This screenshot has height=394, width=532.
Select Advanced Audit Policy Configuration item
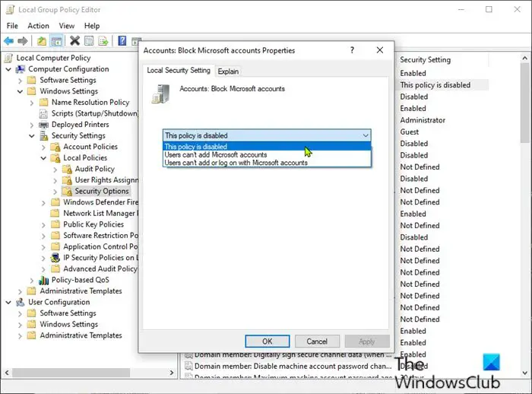point(100,269)
